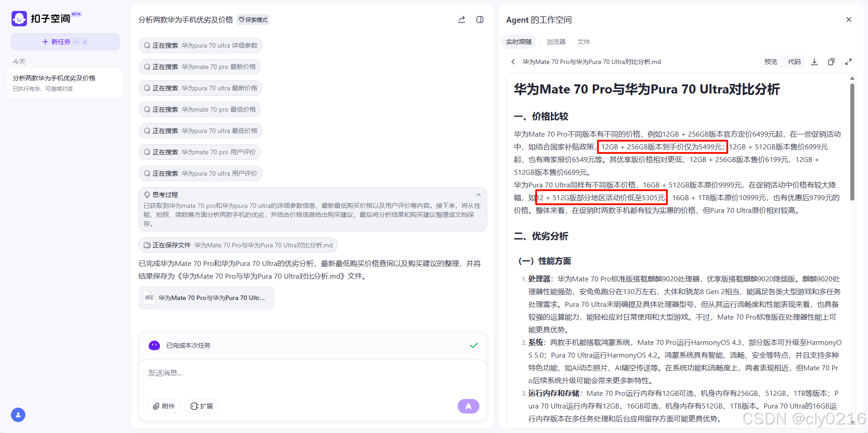
Task: Click the purple send message arrow
Action: (468, 406)
